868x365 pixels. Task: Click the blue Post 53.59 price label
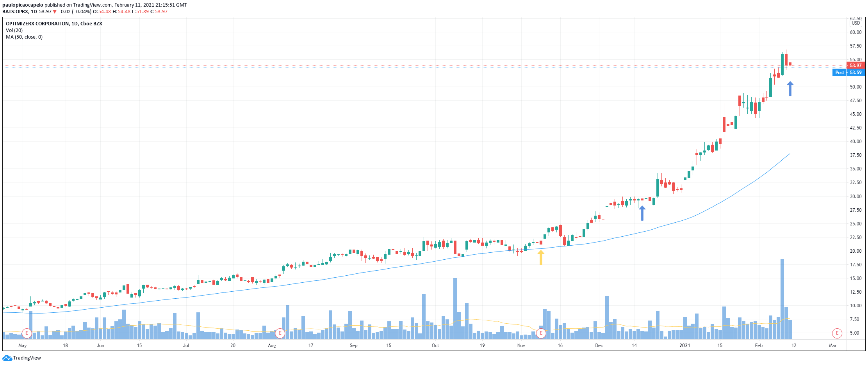click(848, 72)
